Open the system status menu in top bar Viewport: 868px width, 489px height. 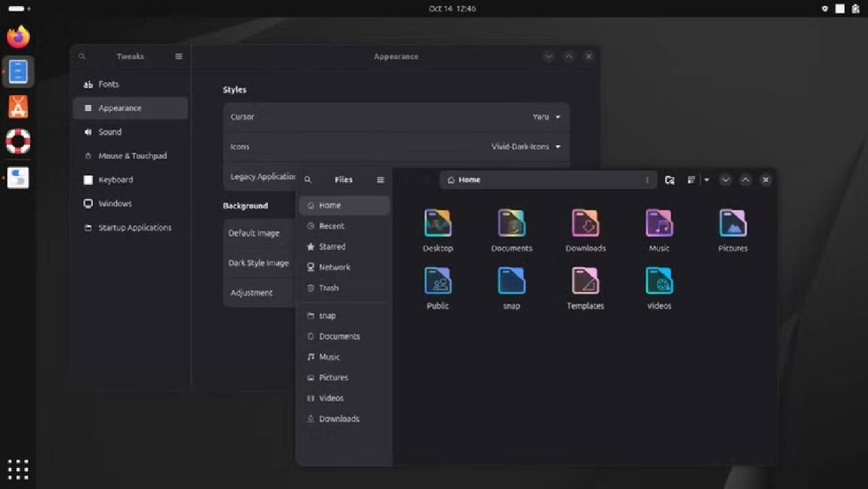(x=840, y=8)
